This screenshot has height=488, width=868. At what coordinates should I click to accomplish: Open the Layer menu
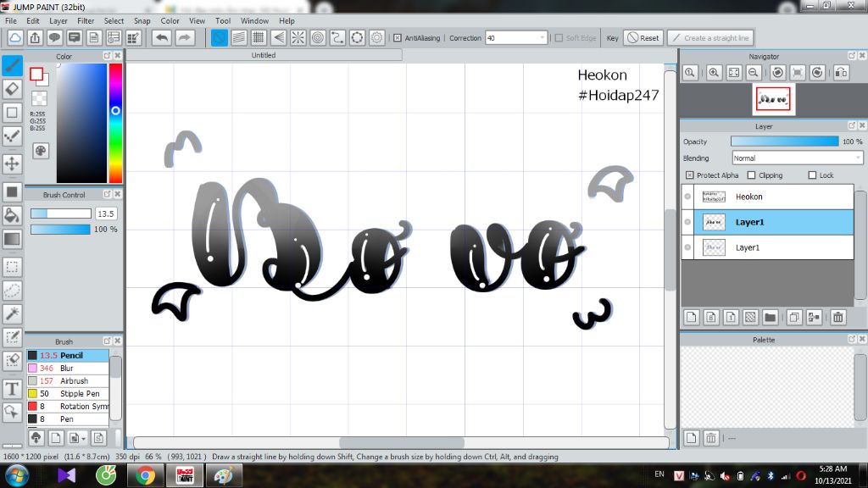pyautogui.click(x=58, y=20)
